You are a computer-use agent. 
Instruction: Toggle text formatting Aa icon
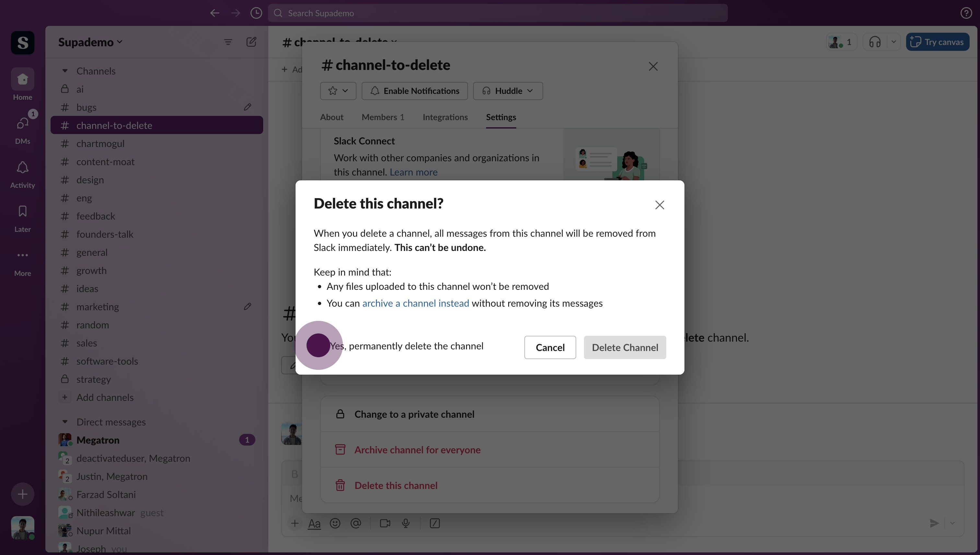pyautogui.click(x=314, y=523)
